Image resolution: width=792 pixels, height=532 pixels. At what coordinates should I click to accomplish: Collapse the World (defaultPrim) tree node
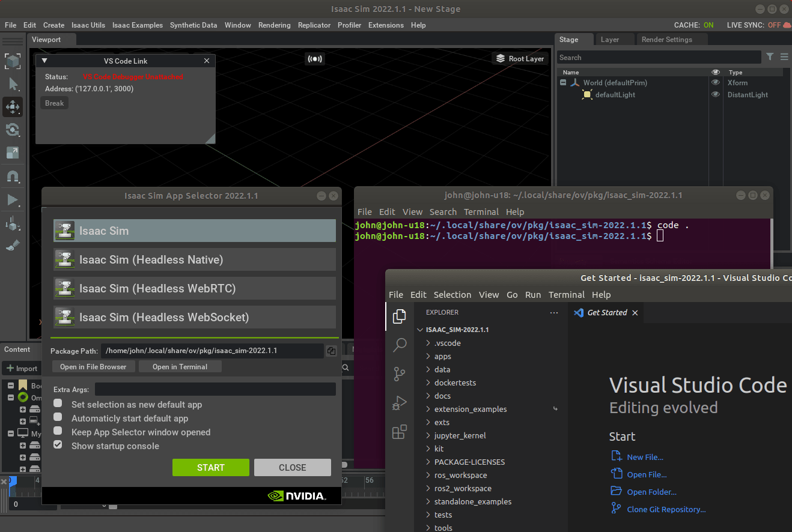tap(563, 83)
